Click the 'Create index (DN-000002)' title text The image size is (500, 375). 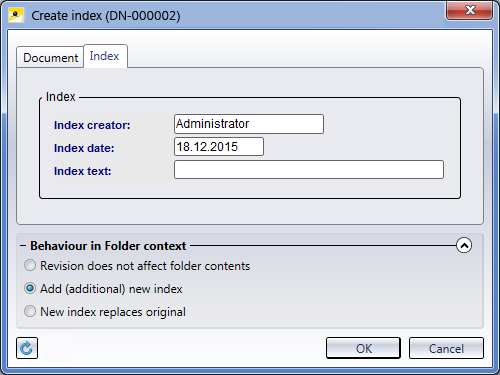coord(106,16)
